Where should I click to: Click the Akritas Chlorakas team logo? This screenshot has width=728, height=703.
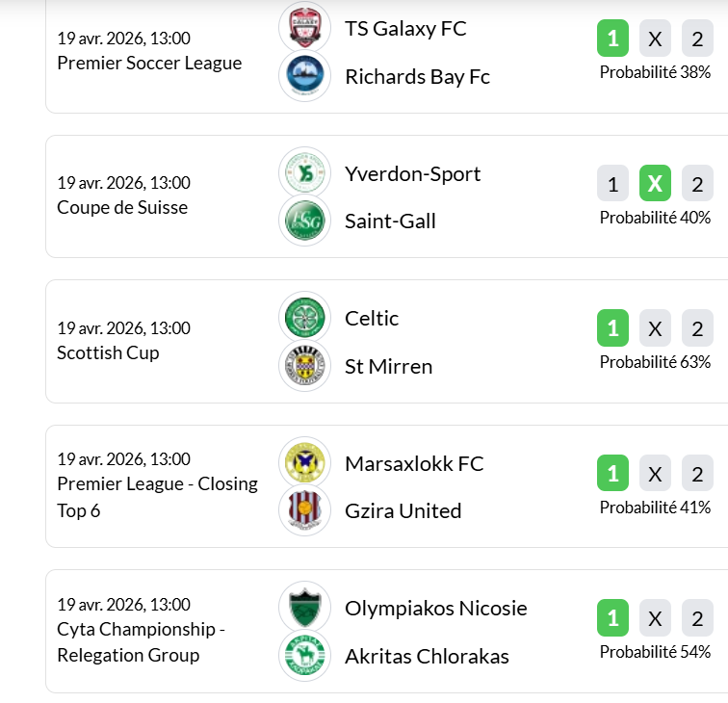click(x=304, y=656)
